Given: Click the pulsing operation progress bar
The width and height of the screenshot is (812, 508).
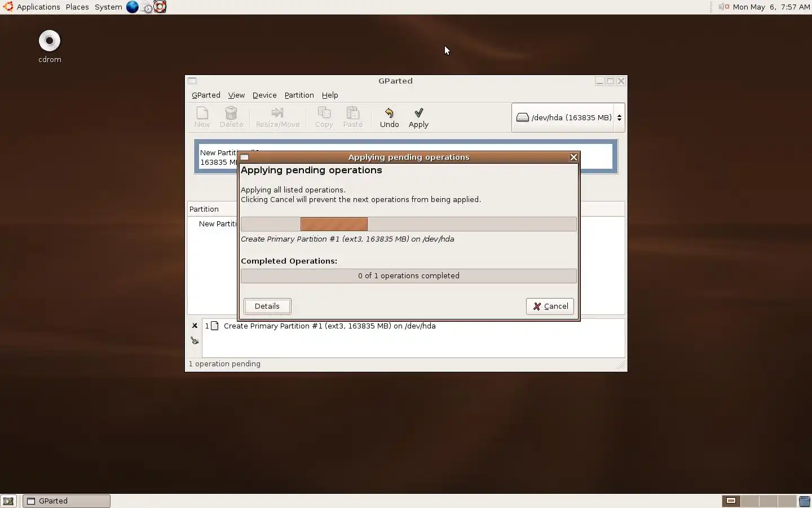Looking at the screenshot, I should pos(409,224).
